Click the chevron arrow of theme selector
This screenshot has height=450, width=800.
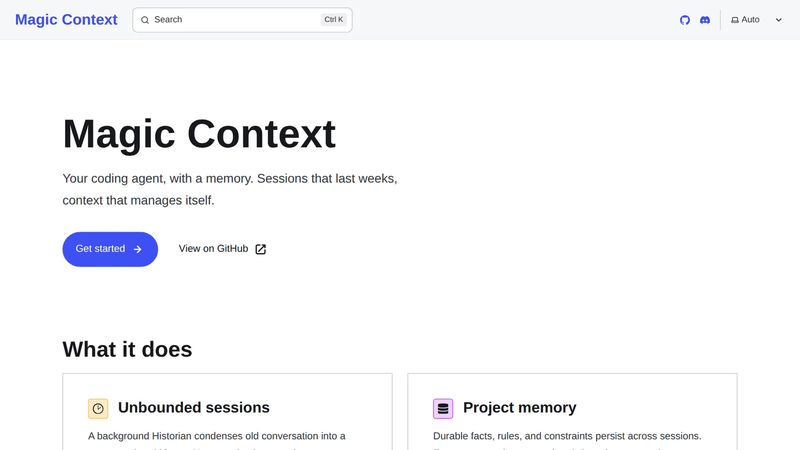[779, 20]
